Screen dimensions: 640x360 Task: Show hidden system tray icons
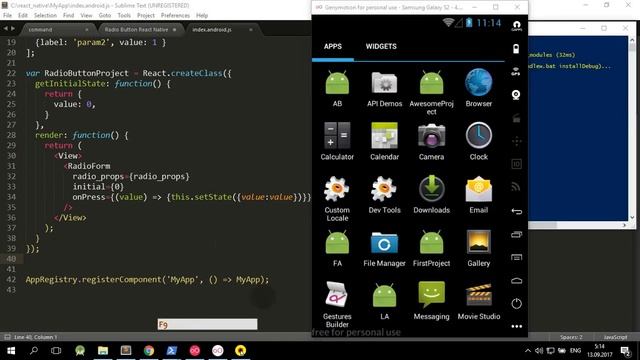click(x=528, y=351)
